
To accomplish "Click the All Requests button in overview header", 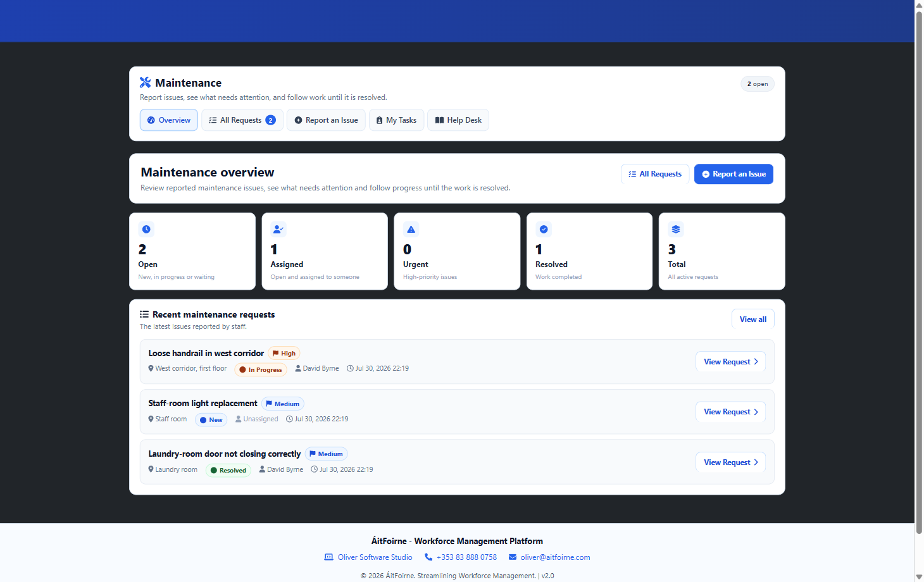I will (655, 174).
